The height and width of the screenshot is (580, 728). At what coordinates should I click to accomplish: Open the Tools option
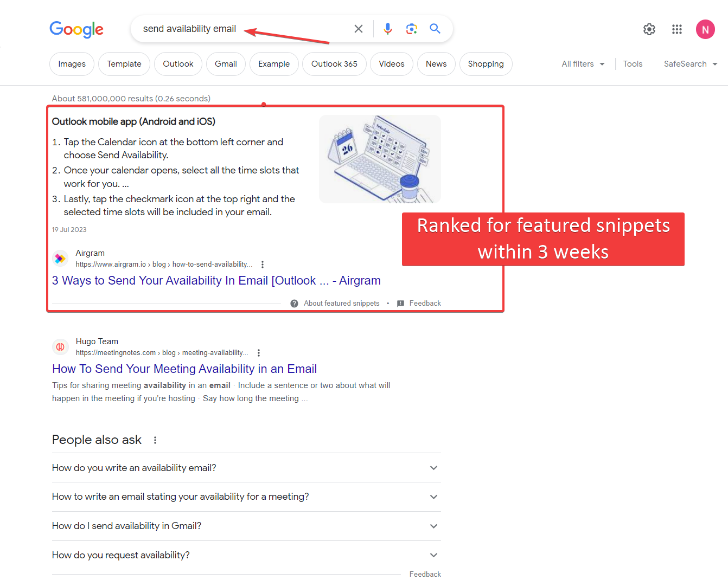[x=633, y=64]
